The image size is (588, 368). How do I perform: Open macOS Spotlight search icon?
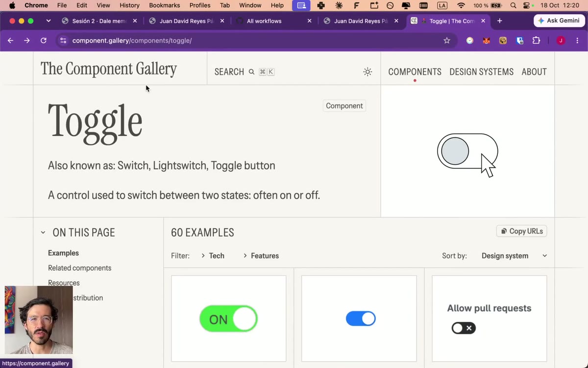point(513,5)
